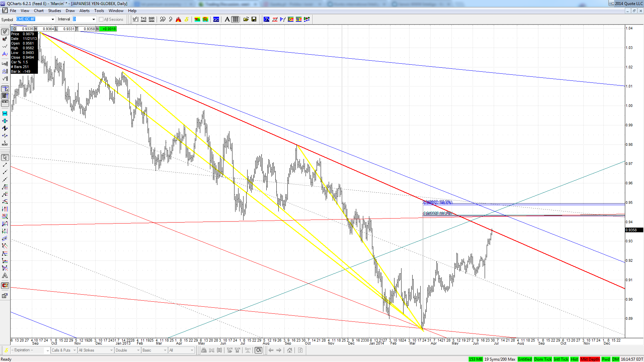
Task: Click the floppy disk save icon
Action: (x=254, y=19)
